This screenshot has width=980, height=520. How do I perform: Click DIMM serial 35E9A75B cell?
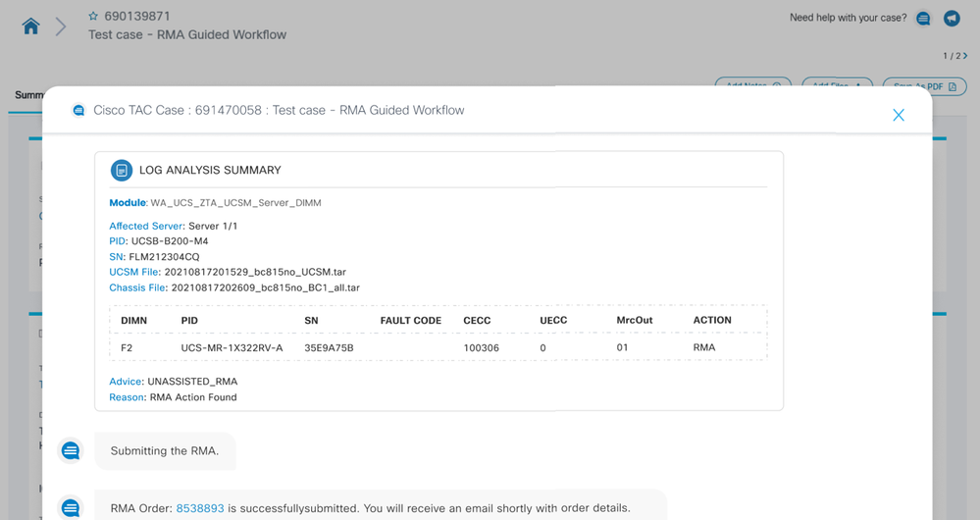click(x=329, y=348)
